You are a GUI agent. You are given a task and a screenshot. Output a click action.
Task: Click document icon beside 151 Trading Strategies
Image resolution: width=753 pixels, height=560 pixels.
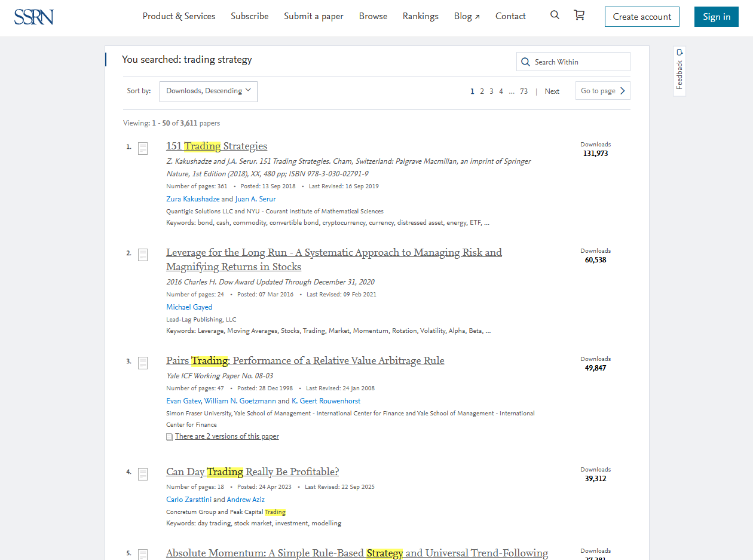coord(143,148)
